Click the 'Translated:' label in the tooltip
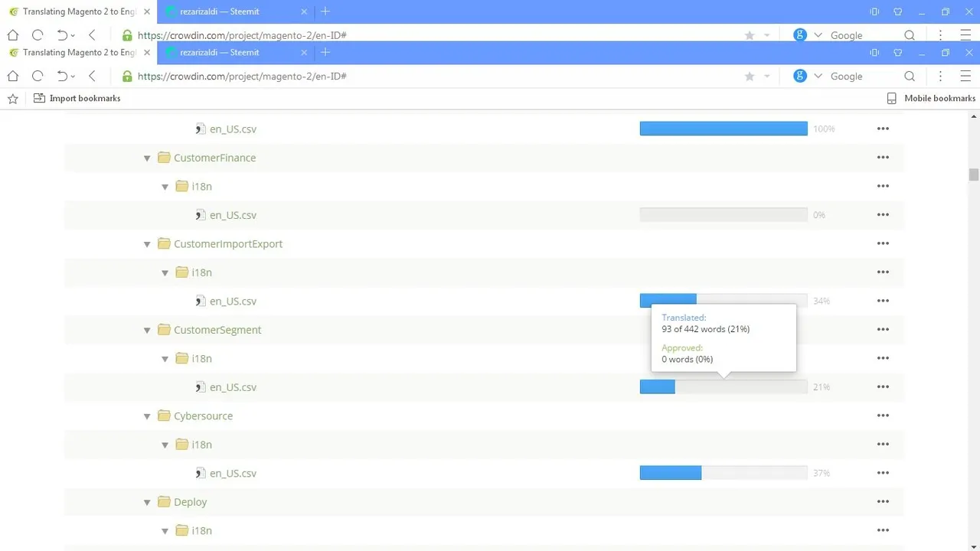The width and height of the screenshot is (980, 551). point(684,318)
